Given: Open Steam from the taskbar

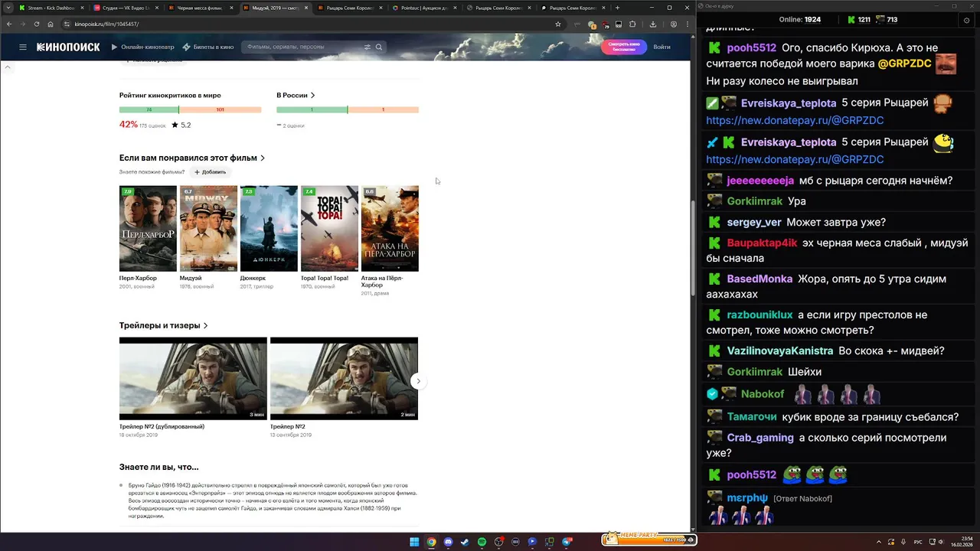Looking at the screenshot, I should [465, 542].
